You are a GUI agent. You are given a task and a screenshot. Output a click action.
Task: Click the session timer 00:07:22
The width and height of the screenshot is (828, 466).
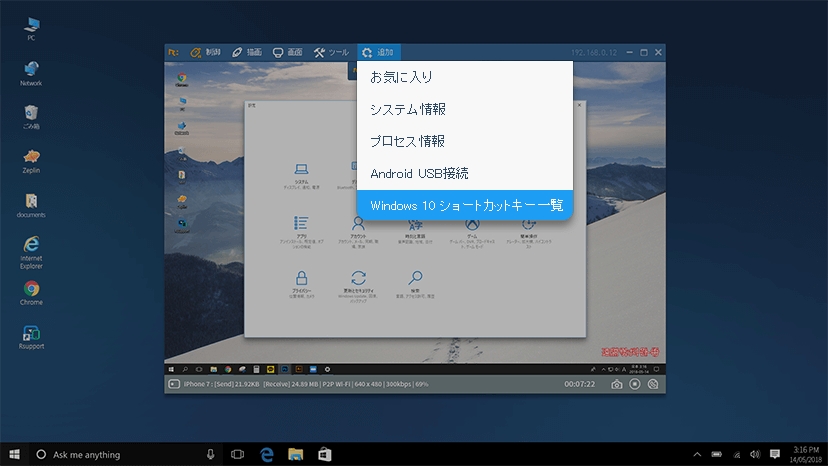click(x=579, y=384)
